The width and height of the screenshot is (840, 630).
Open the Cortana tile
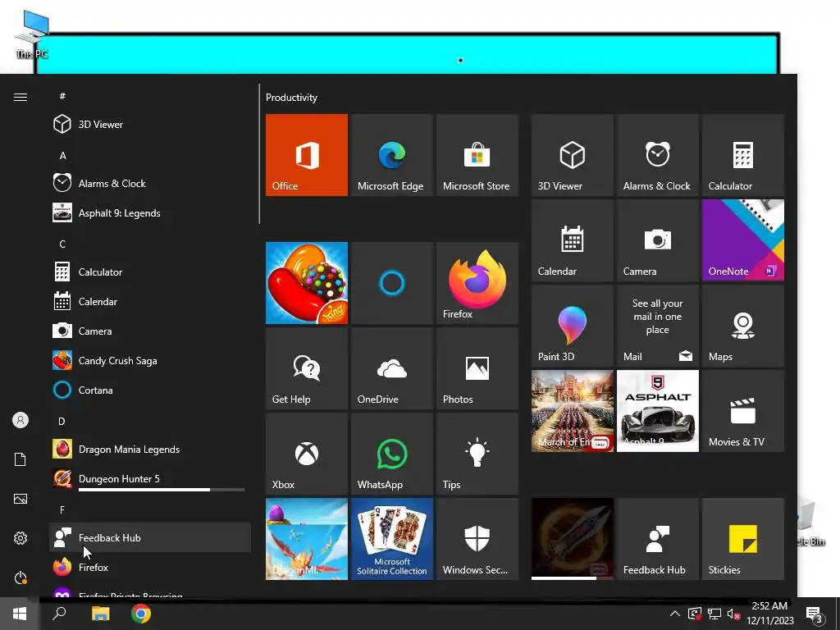click(391, 283)
